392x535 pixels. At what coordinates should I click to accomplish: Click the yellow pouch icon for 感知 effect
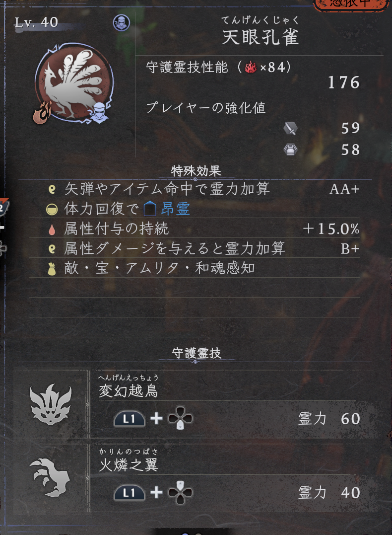click(52, 269)
